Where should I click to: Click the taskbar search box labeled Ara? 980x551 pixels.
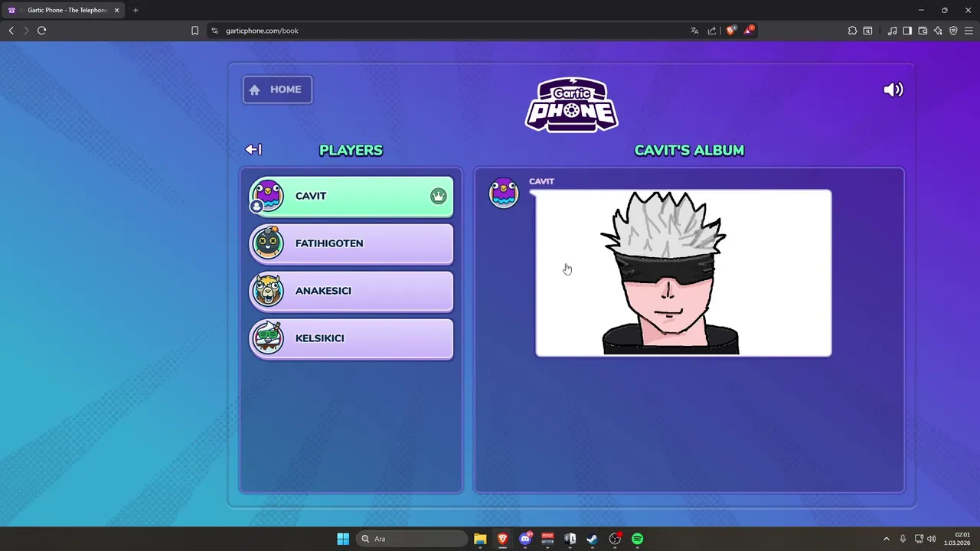(412, 539)
